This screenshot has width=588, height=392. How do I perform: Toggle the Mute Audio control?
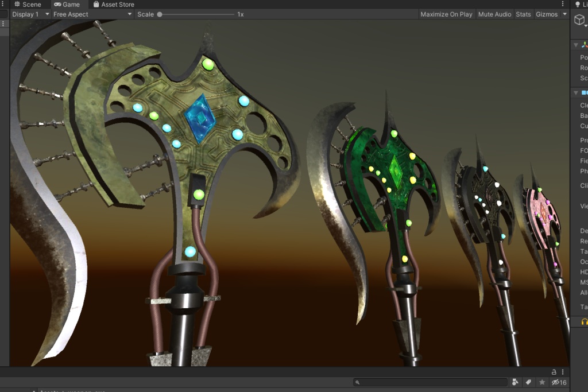click(494, 14)
